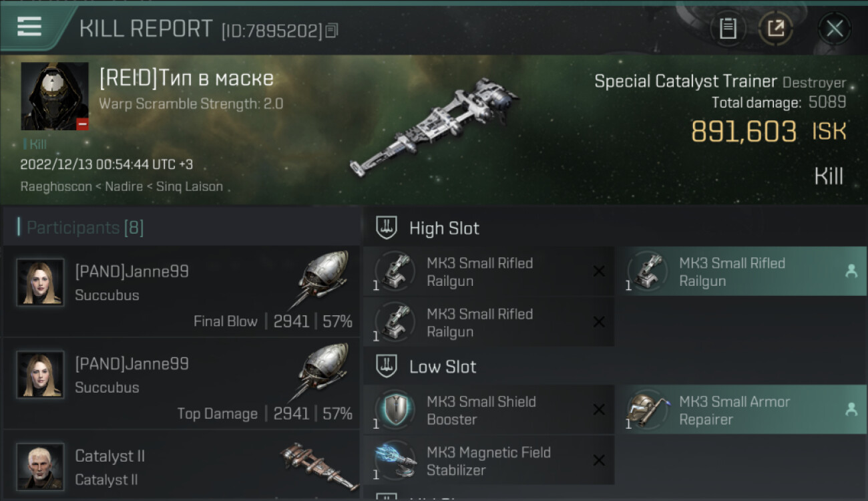
Task: Open the Catalyst II participant portrait
Action: point(40,467)
